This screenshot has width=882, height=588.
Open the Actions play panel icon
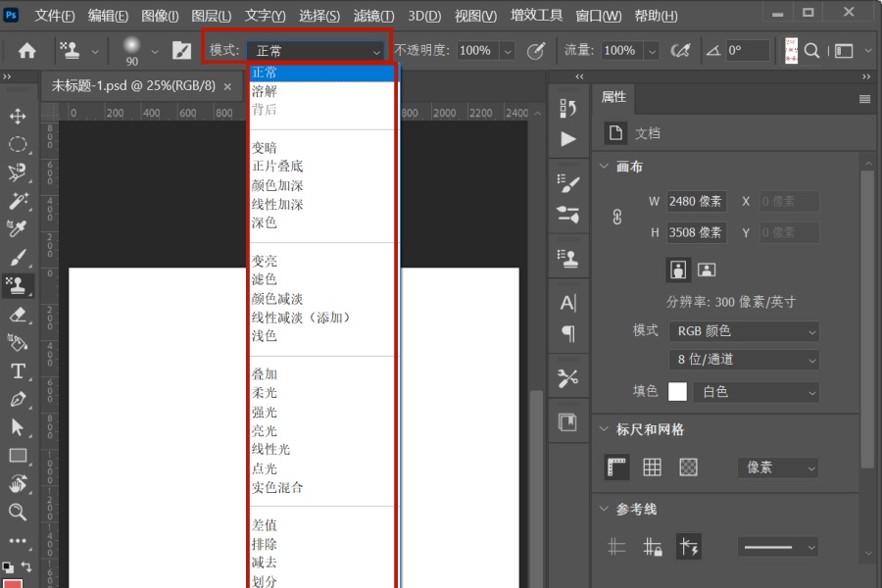(568, 139)
